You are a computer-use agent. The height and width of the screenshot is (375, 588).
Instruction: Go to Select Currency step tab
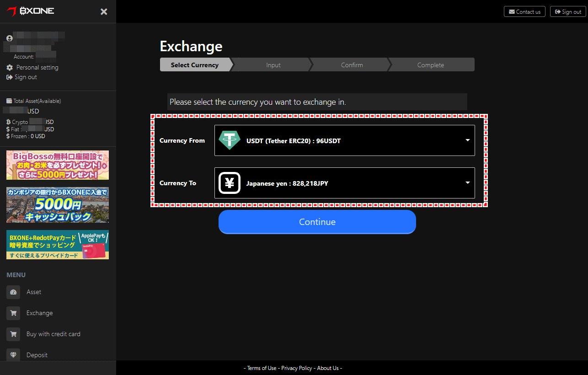click(x=195, y=65)
